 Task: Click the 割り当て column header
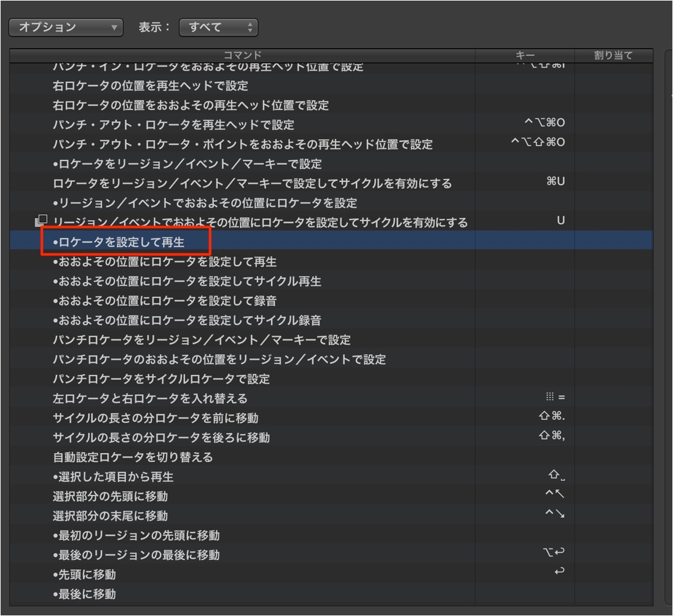(x=614, y=55)
